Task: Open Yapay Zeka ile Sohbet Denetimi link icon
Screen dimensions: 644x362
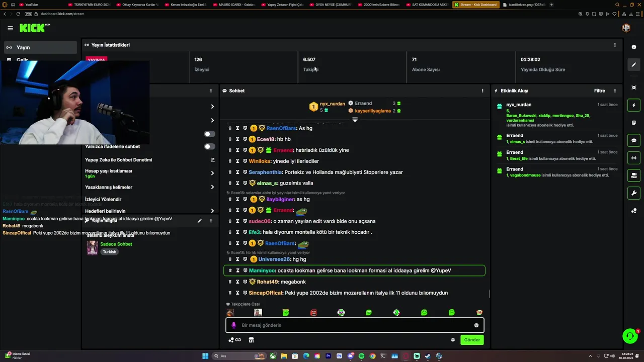Action: [x=212, y=160]
